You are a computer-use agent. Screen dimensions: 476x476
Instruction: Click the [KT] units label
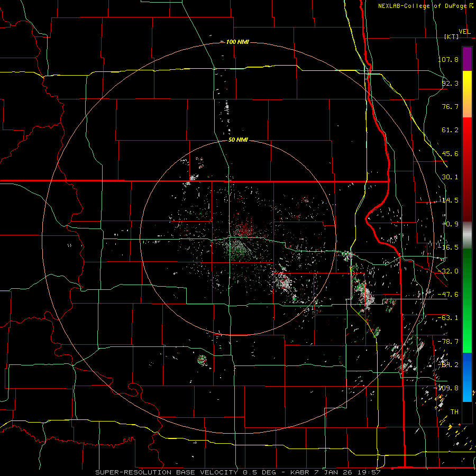coord(451,36)
